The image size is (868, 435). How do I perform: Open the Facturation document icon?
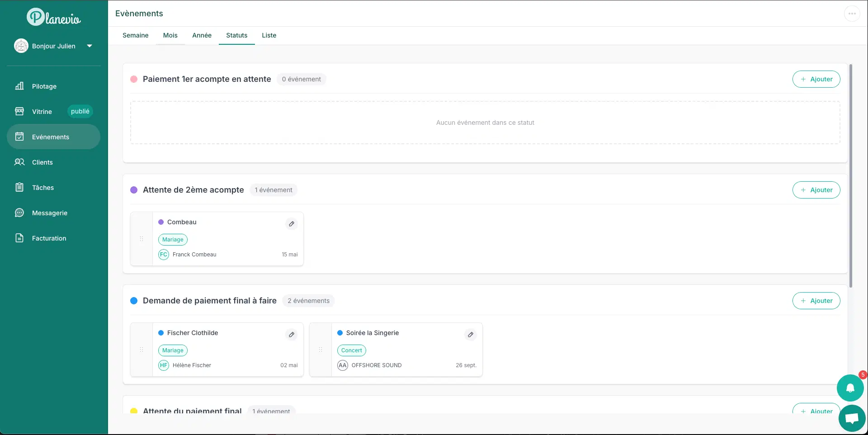(x=19, y=238)
